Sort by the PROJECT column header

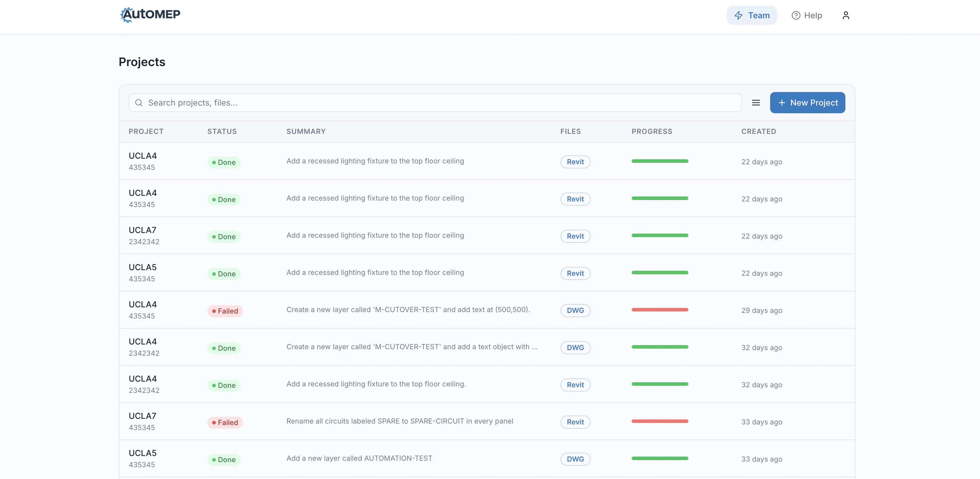(x=146, y=132)
